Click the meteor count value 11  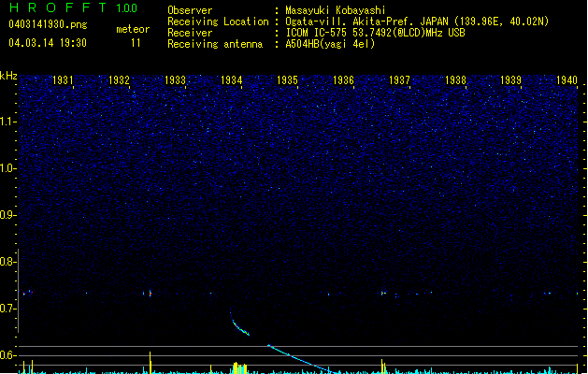[136, 43]
